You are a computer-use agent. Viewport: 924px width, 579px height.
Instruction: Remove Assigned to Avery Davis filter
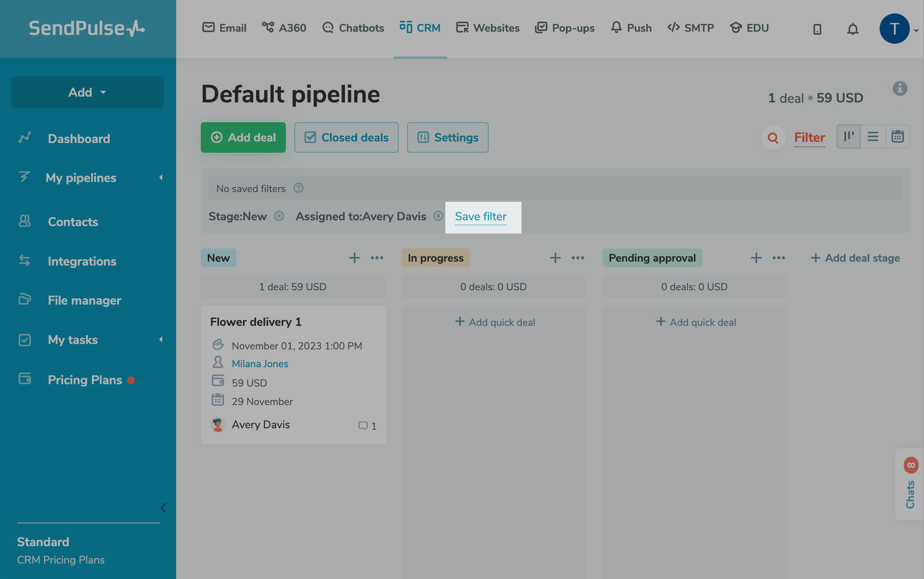pos(438,216)
